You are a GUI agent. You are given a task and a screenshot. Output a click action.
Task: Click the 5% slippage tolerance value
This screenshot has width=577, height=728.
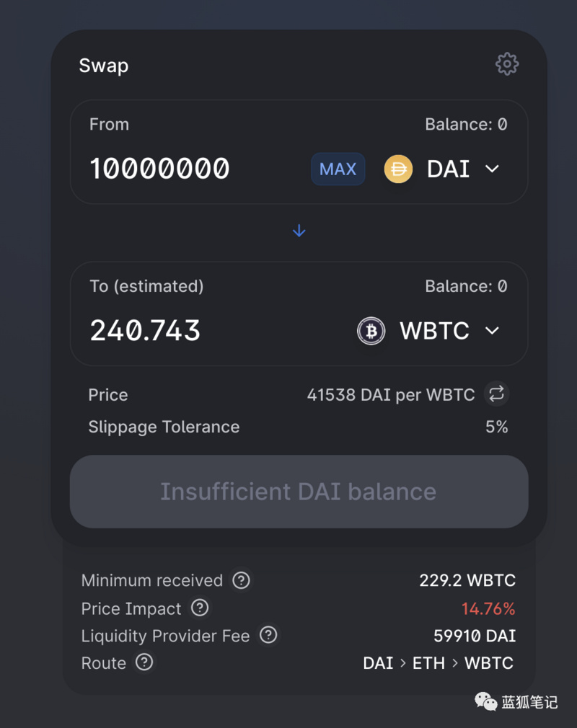coord(496,427)
